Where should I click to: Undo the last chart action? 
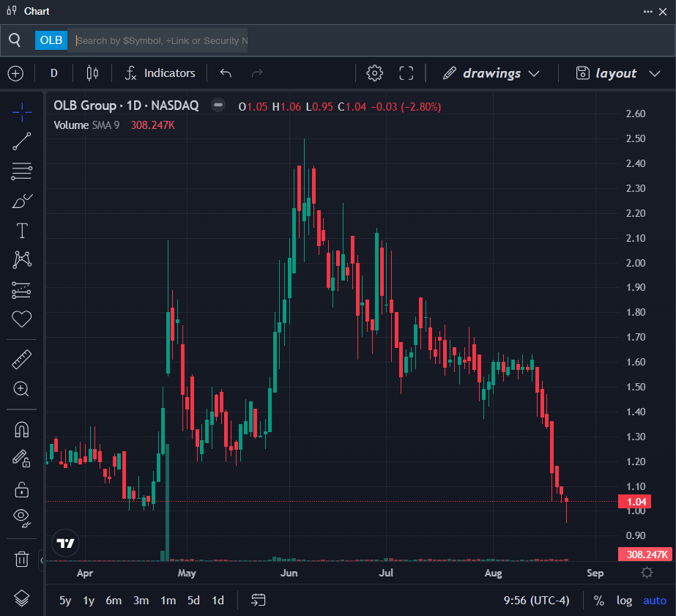[226, 73]
